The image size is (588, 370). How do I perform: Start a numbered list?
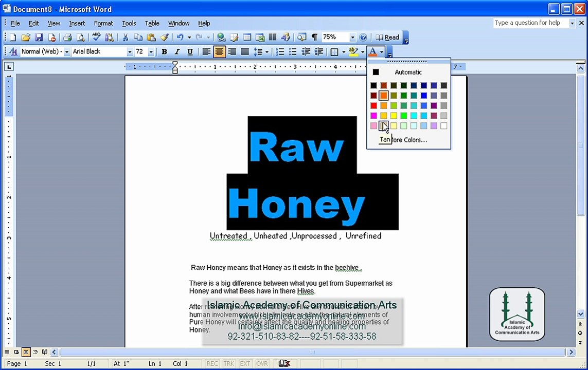[280, 52]
